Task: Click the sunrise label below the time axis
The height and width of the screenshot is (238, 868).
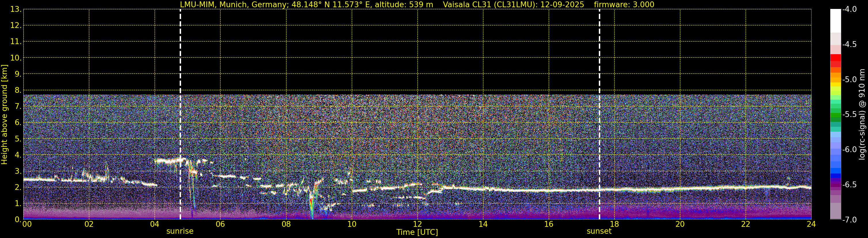Action: (x=180, y=231)
